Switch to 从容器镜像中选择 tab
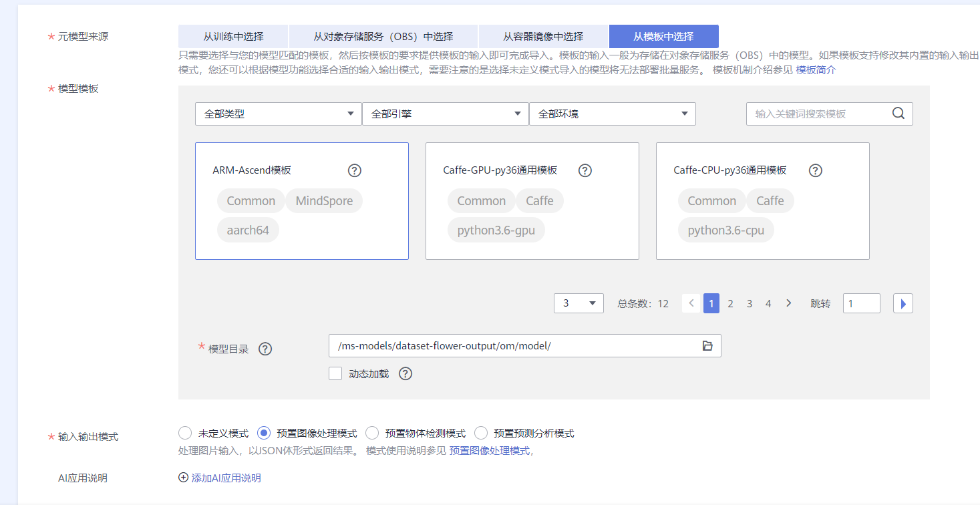The width and height of the screenshot is (980, 505). [x=543, y=37]
